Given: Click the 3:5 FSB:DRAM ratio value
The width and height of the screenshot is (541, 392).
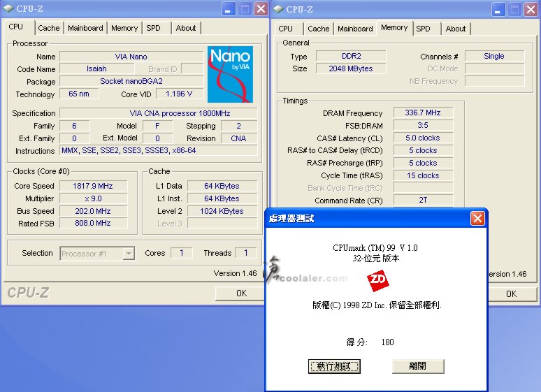Looking at the screenshot, I should pyautogui.click(x=423, y=125).
